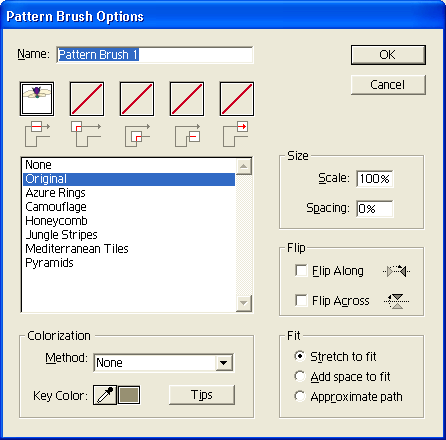Confirm with the OK button

[x=388, y=55]
